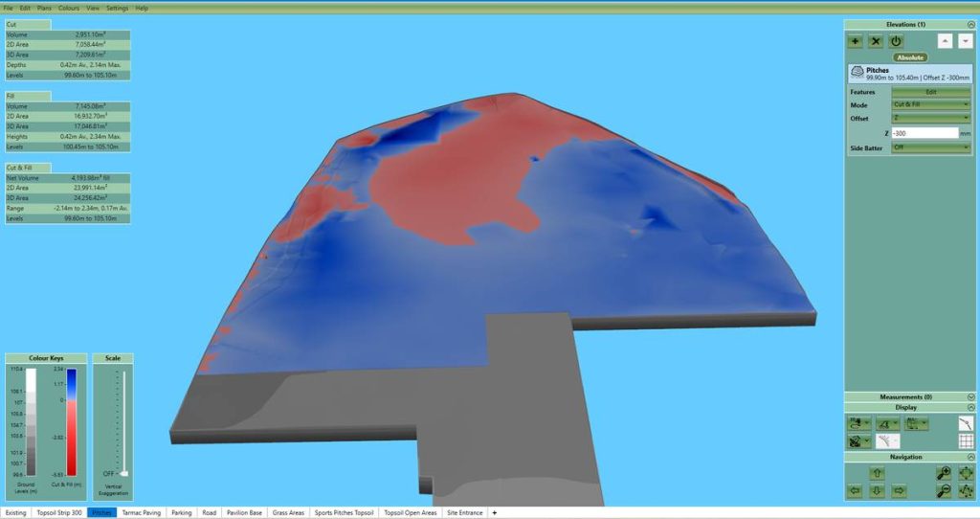Open the third display option dropdown

click(916, 423)
